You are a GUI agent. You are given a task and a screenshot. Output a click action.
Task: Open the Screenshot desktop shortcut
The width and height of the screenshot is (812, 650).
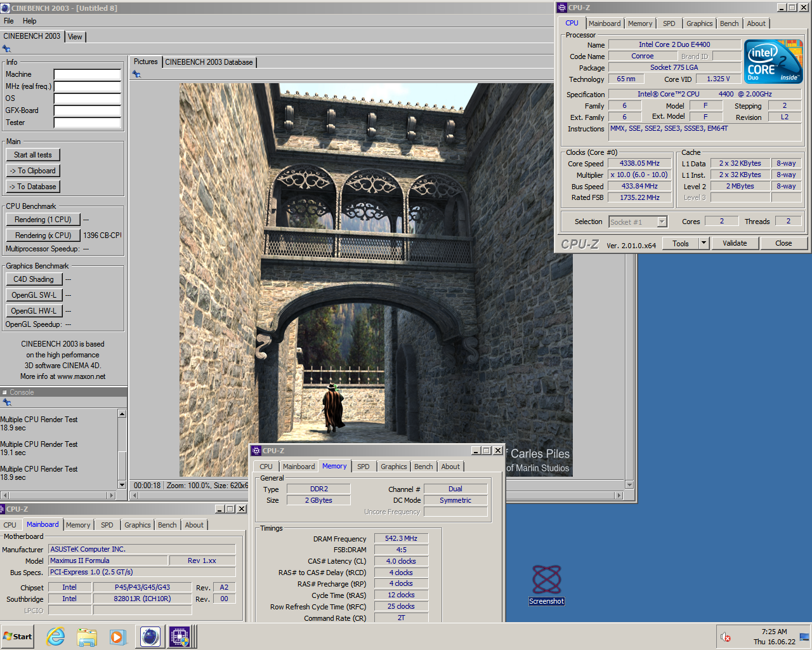(x=547, y=585)
